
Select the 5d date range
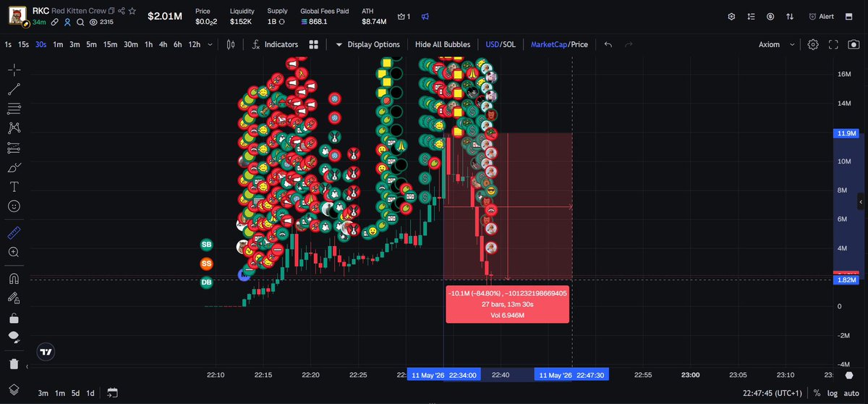click(75, 392)
